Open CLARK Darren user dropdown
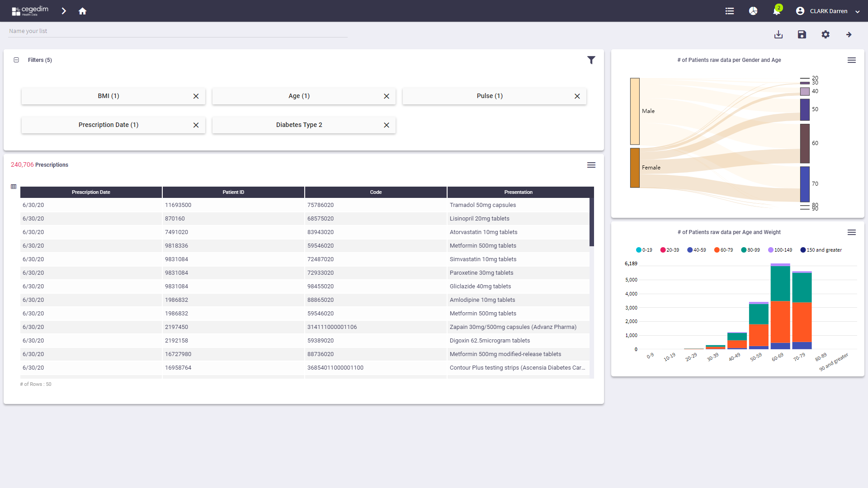Image resolution: width=868 pixels, height=488 pixels. tap(828, 11)
